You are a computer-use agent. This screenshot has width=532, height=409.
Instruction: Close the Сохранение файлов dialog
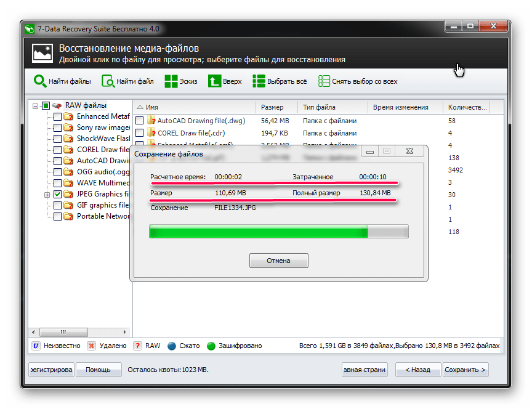point(410,152)
